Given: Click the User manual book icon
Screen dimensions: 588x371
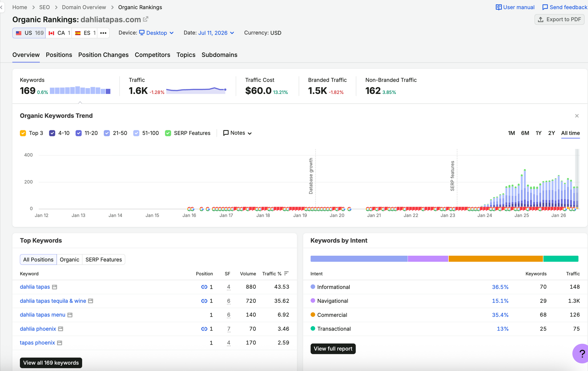Looking at the screenshot, I should click(499, 7).
